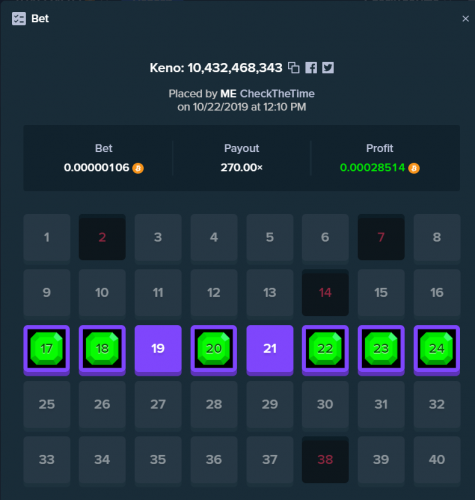
Task: Select the green gem tile 24
Action: pos(437,350)
